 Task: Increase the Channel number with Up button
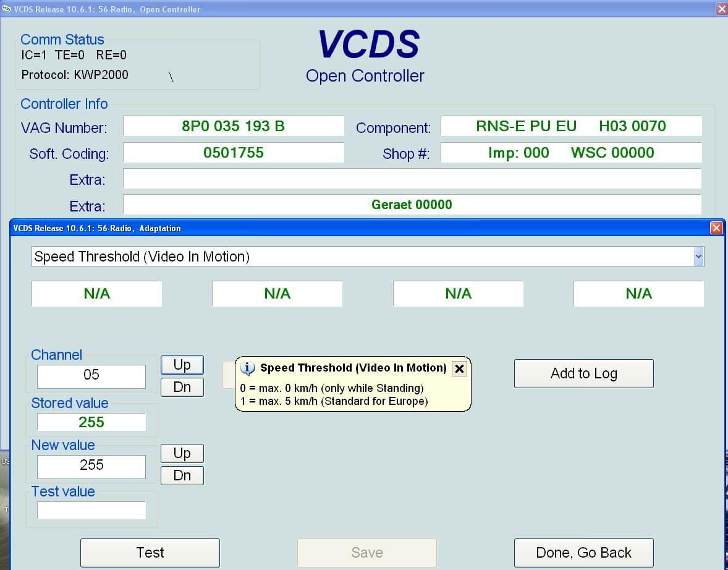[x=182, y=365]
